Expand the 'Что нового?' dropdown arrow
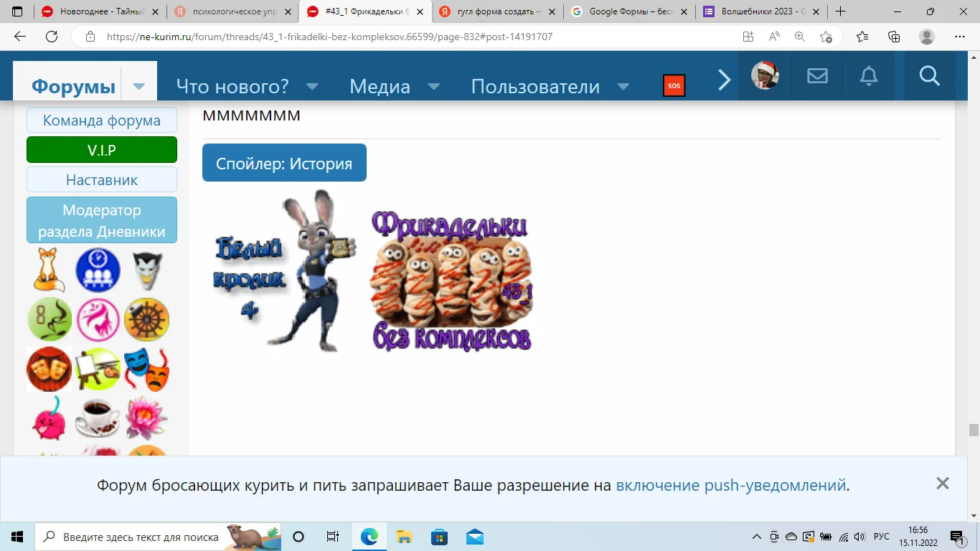The height and width of the screenshot is (551, 980). click(312, 86)
